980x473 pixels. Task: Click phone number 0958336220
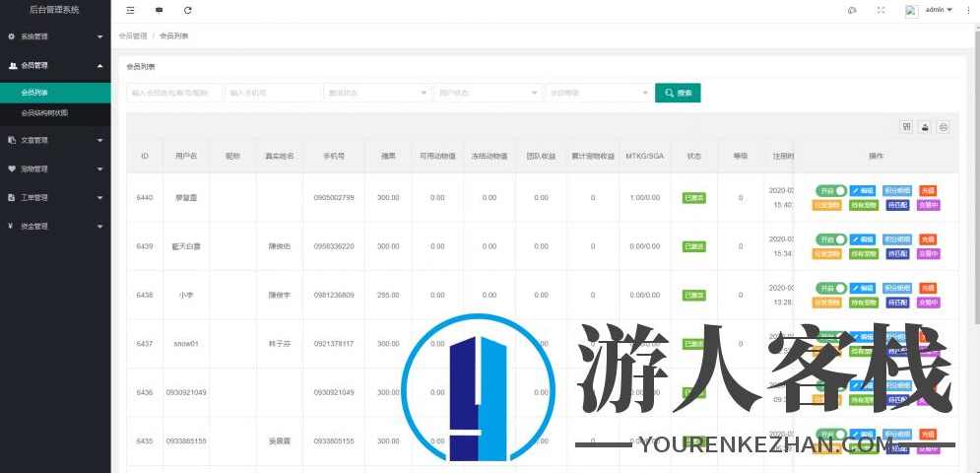334,246
